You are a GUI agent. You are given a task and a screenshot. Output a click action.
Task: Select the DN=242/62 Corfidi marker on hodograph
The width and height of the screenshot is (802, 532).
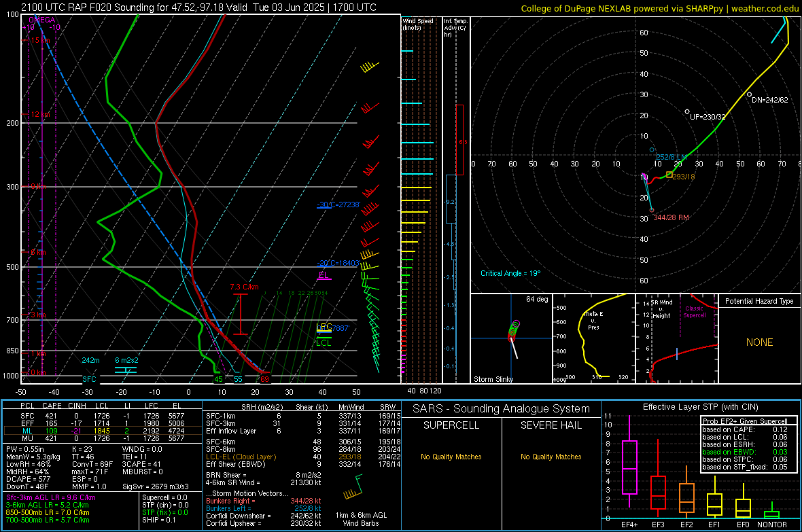tap(749, 94)
